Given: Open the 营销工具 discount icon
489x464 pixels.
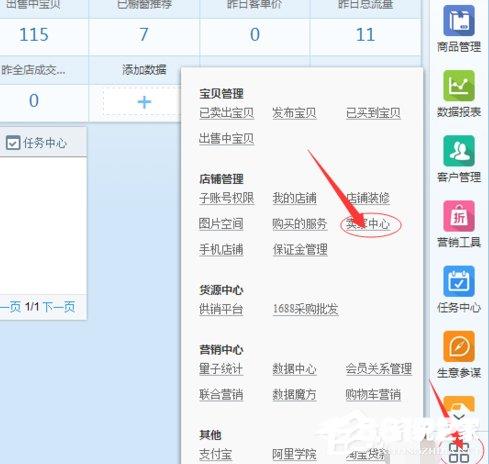Looking at the screenshot, I should pos(459,216).
